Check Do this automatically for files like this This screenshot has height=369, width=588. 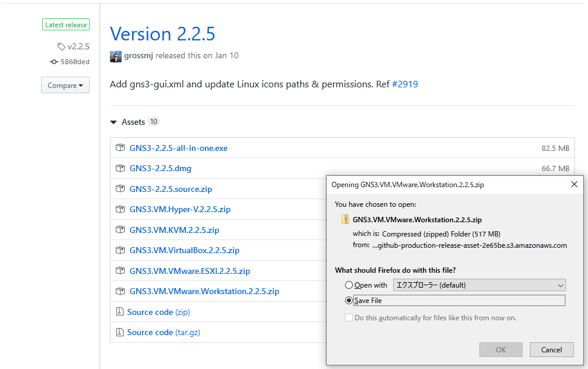(x=349, y=318)
